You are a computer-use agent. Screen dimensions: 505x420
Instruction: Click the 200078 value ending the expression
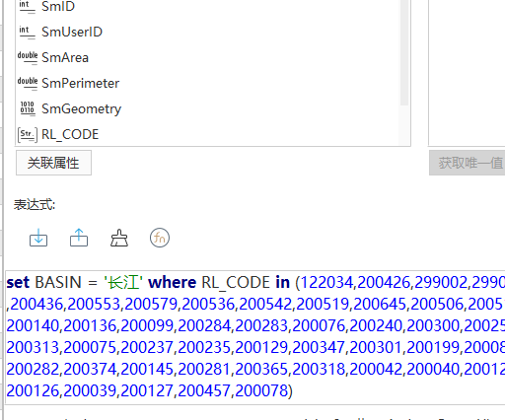click(261, 390)
